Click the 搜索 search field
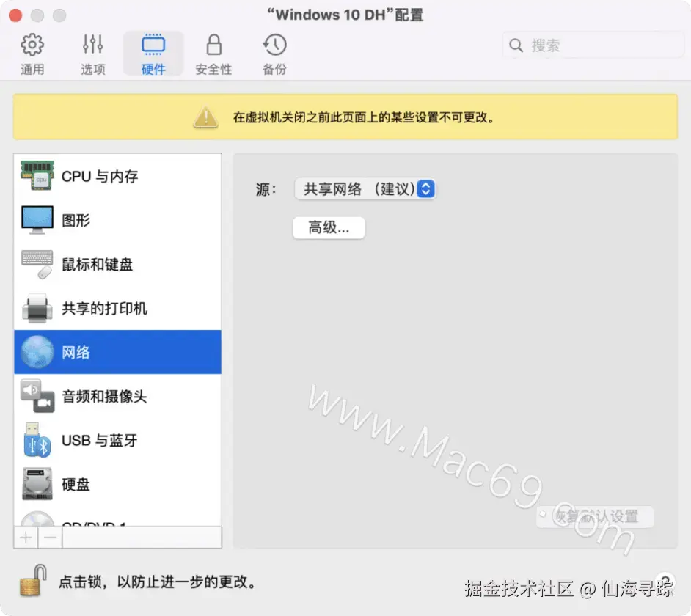 pos(593,45)
